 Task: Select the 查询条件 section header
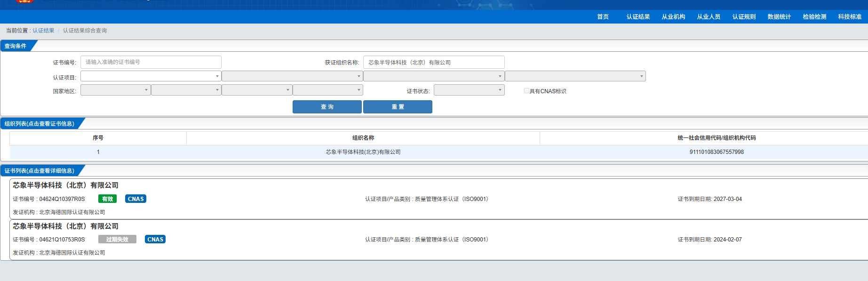coord(16,46)
